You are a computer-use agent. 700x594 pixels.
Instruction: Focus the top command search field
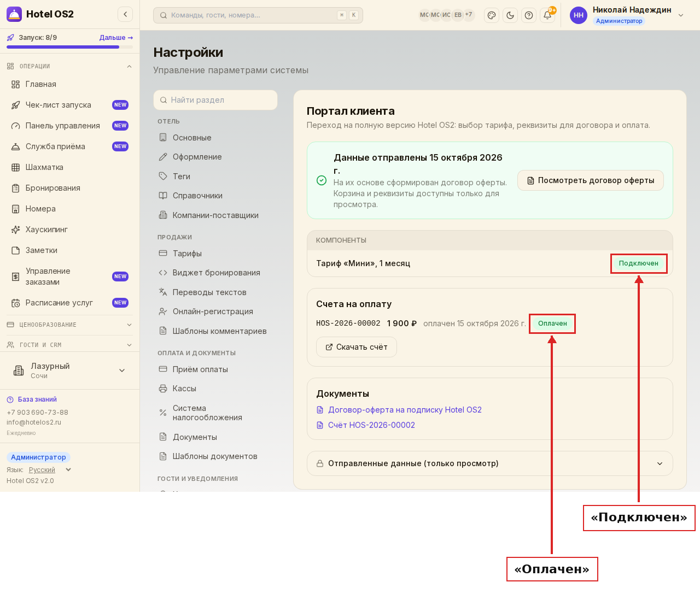click(x=258, y=15)
